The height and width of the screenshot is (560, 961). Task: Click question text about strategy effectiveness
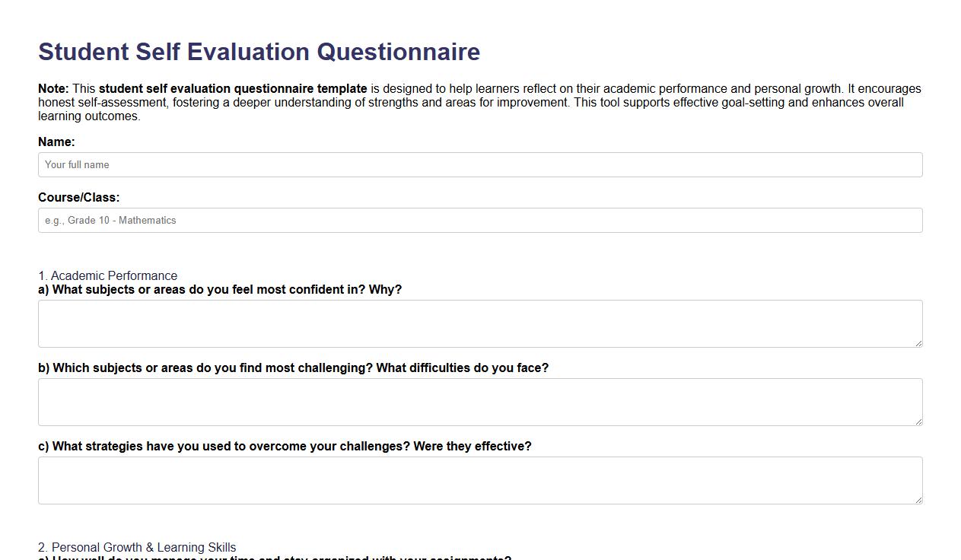click(285, 446)
